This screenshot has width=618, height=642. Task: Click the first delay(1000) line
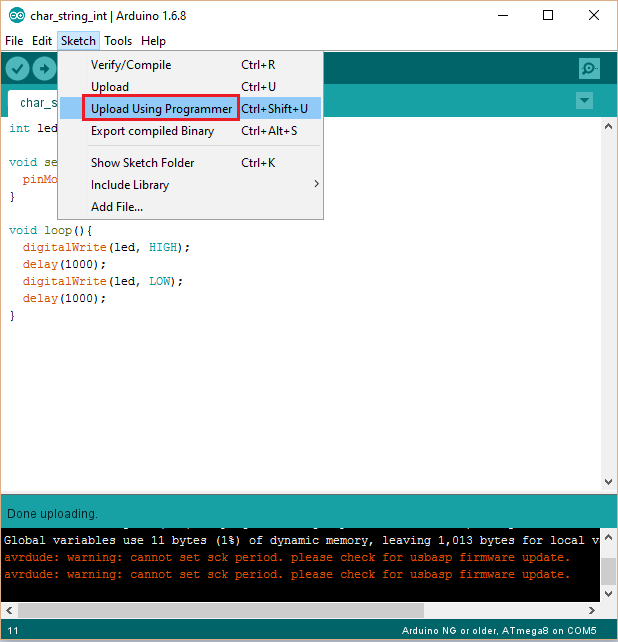[64, 264]
